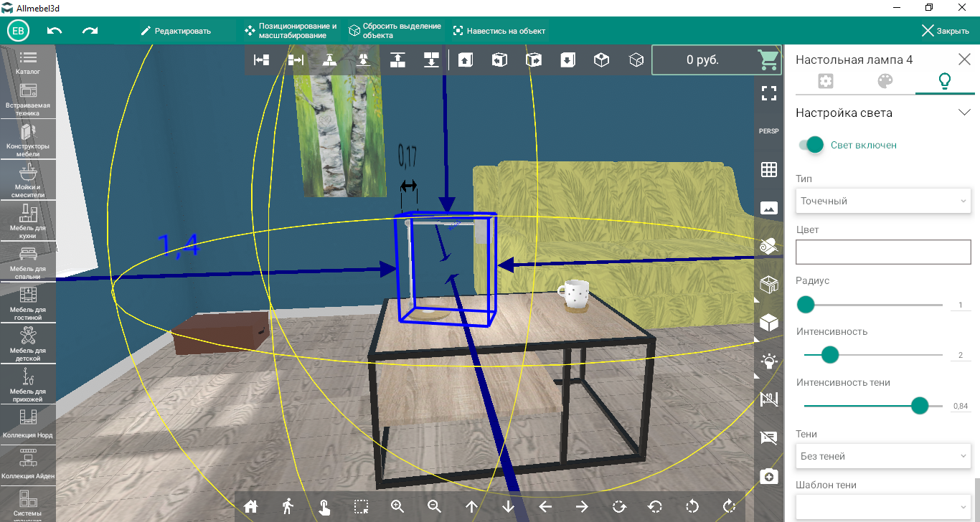The image size is (980, 522).
Task: Click the undo arrow in the top bar
Action: click(x=55, y=31)
